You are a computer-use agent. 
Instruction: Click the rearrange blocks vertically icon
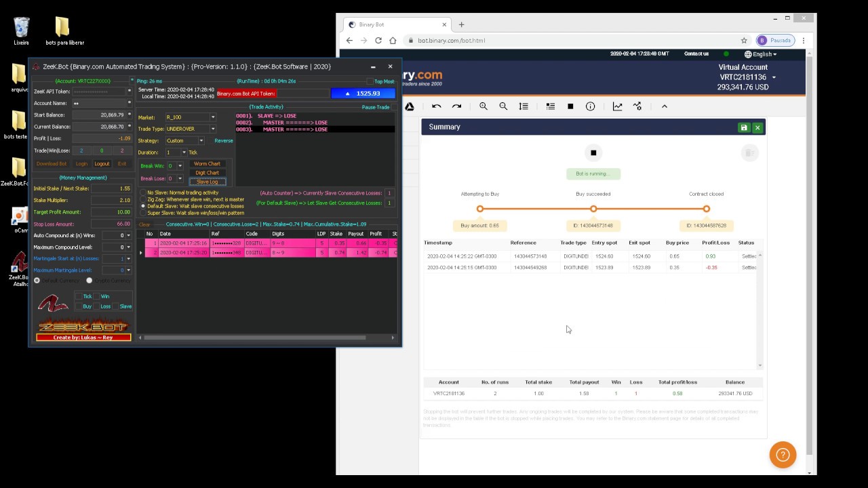(x=524, y=106)
